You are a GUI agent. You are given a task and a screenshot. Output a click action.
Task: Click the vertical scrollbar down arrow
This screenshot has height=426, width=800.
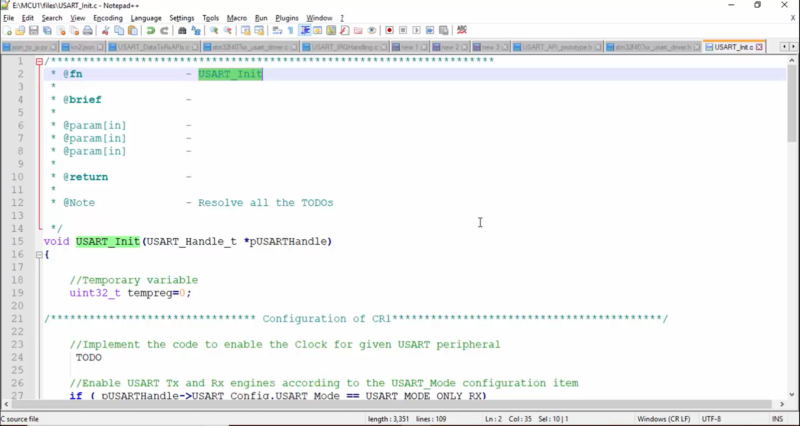tap(792, 394)
